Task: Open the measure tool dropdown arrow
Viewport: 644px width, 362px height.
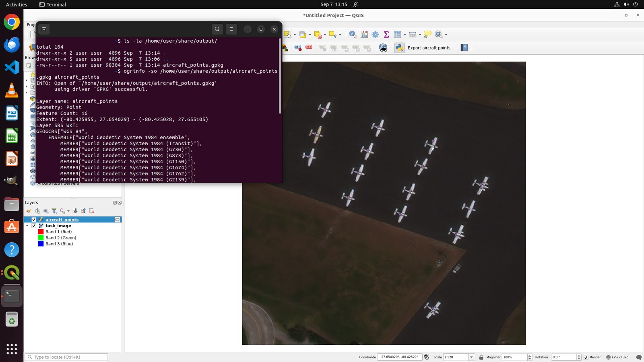Action: point(420,35)
